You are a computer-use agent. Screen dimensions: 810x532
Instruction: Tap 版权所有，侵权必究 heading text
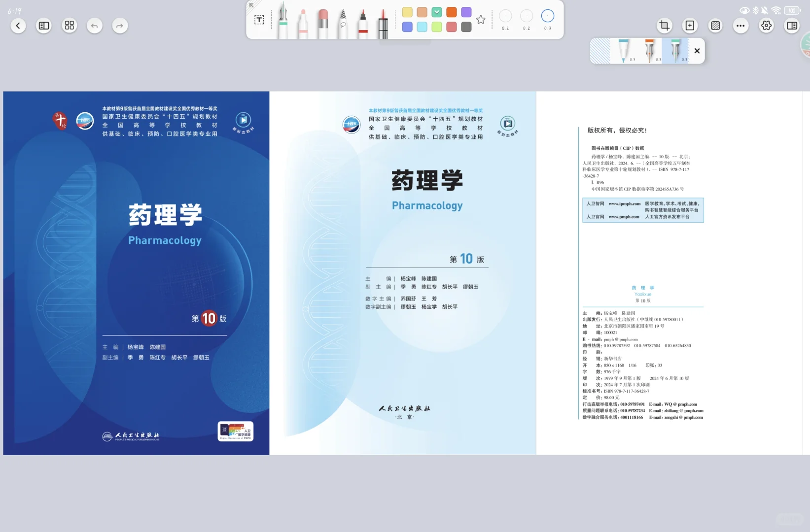[617, 131]
